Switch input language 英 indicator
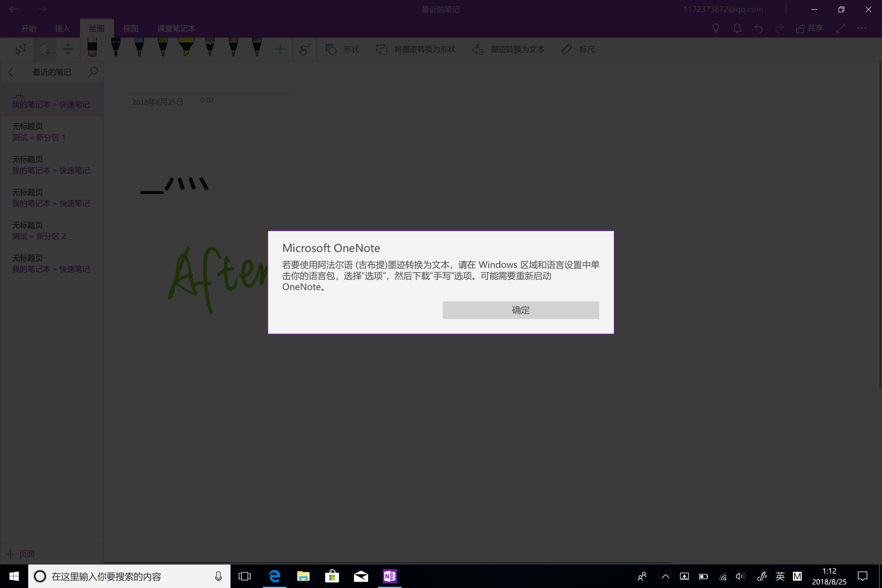 coord(780,576)
